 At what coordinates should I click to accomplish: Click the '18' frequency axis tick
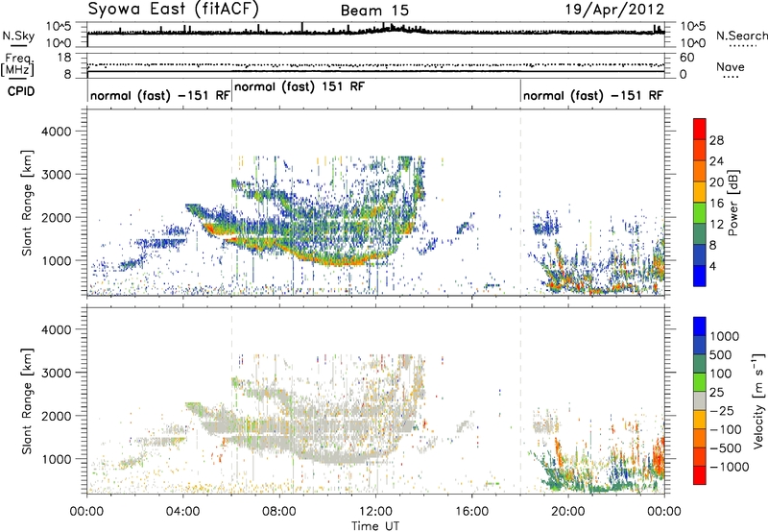pos(64,58)
